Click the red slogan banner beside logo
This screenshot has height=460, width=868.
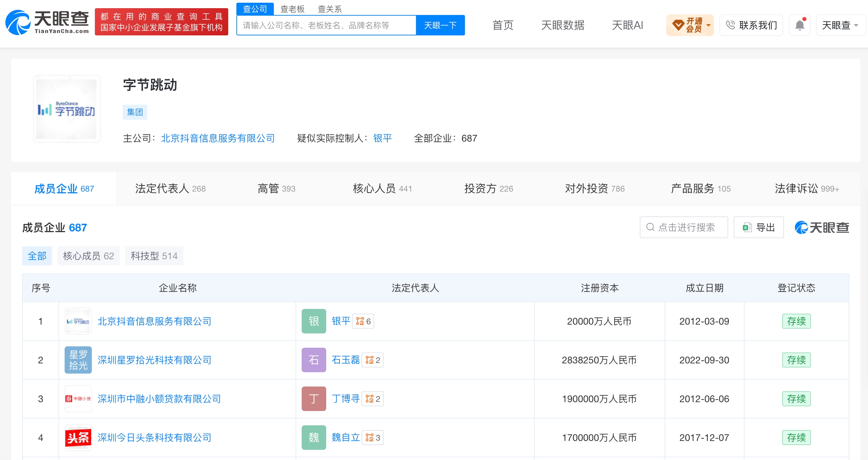[161, 22]
